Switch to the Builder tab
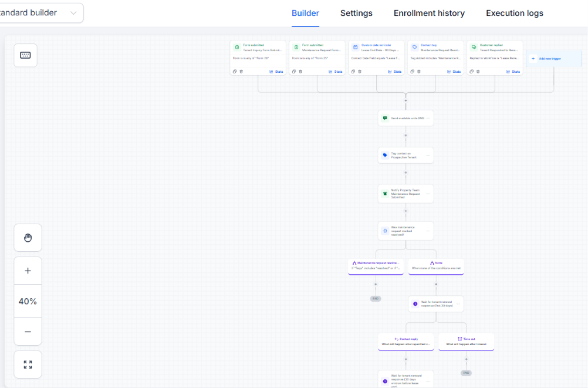Screen dimensions: 588x388 (x=305, y=13)
